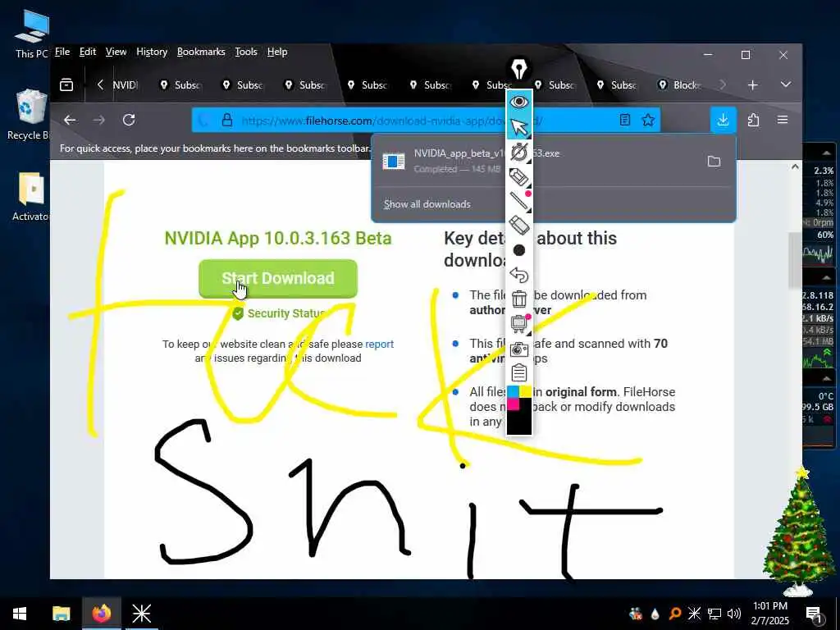Open the Firefox File menu

point(62,52)
